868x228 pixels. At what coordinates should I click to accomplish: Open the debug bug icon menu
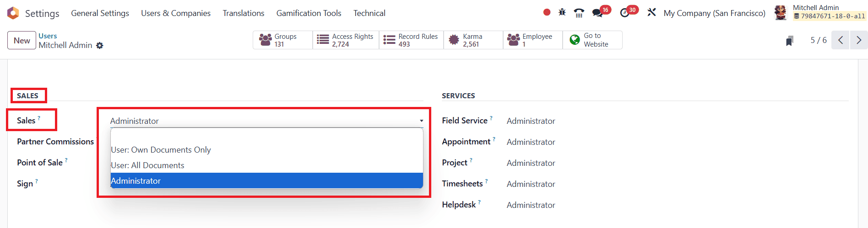pyautogui.click(x=562, y=12)
